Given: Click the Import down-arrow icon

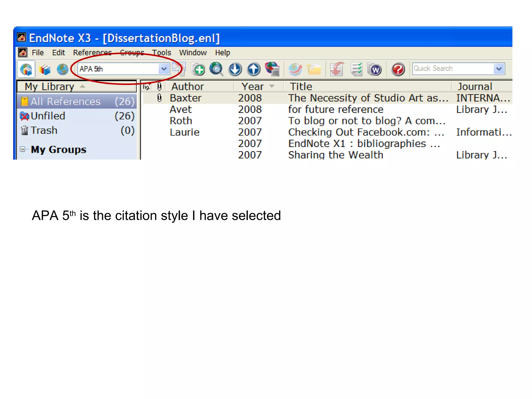Looking at the screenshot, I should 235,69.
